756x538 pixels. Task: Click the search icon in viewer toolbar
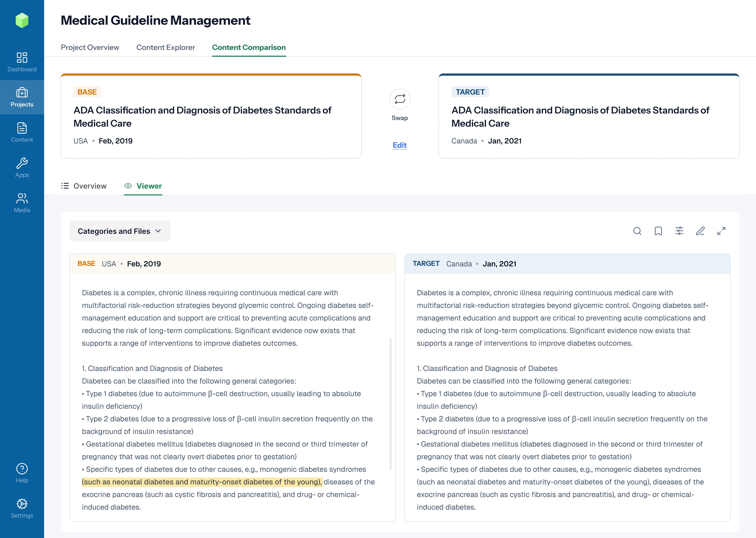click(x=637, y=231)
